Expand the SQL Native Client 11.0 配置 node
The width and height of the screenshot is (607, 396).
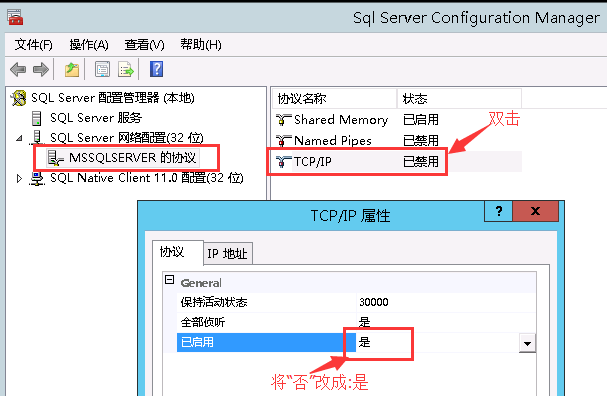(x=19, y=178)
